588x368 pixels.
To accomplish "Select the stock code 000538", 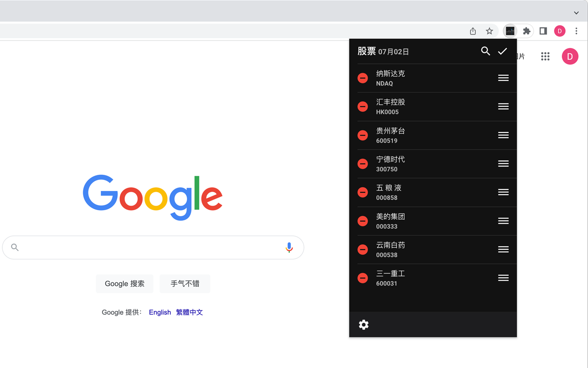I will pyautogui.click(x=387, y=255).
